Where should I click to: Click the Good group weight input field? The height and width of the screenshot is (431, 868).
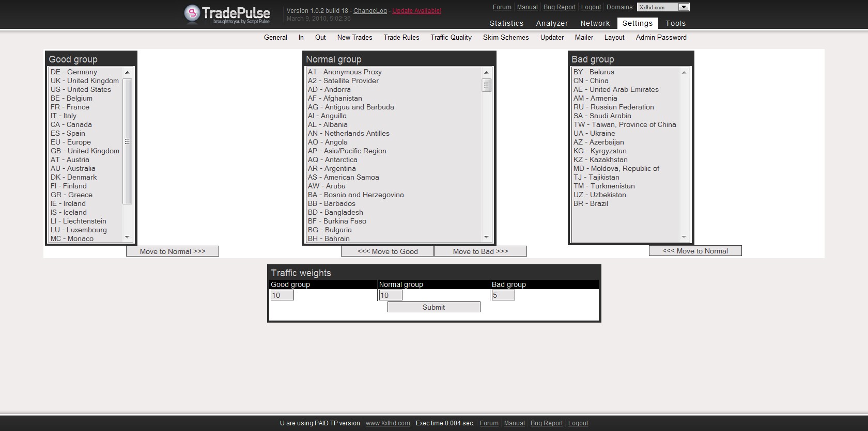coord(282,295)
